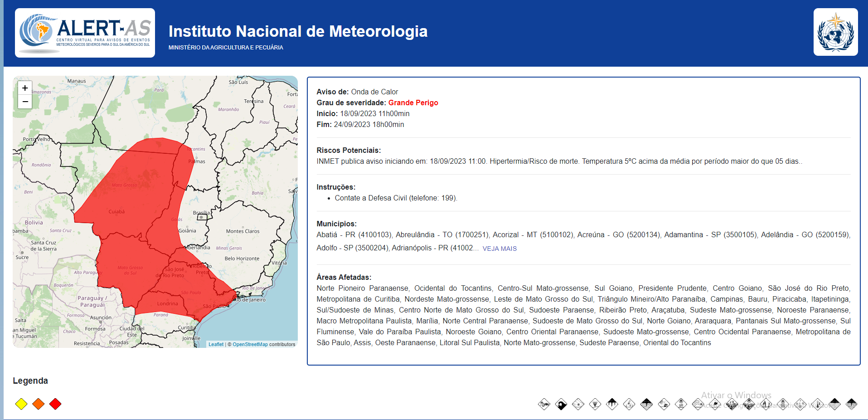Zoom in on the map

[x=25, y=88]
